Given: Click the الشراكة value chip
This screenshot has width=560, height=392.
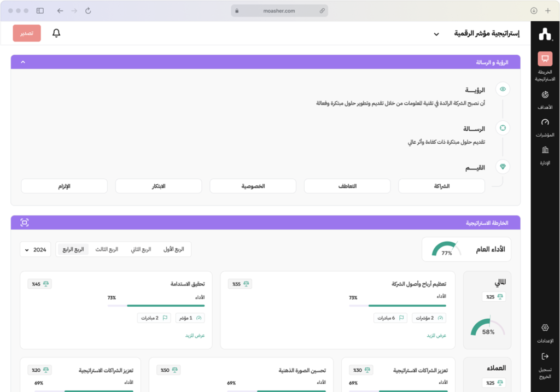Looking at the screenshot, I should coord(441,186).
